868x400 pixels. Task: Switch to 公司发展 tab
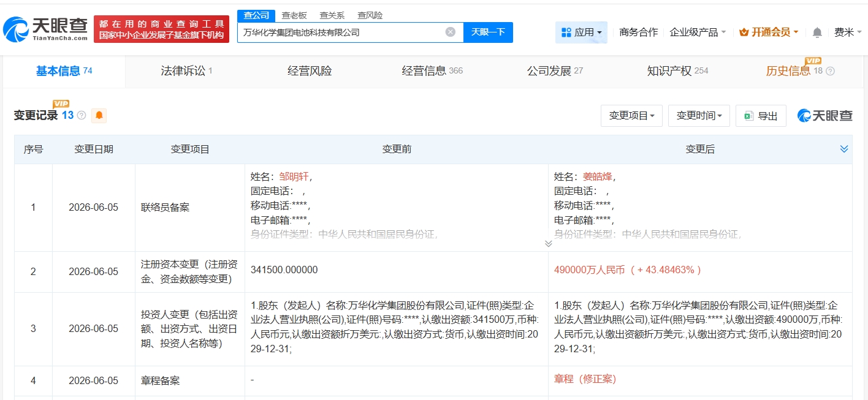[x=555, y=71]
